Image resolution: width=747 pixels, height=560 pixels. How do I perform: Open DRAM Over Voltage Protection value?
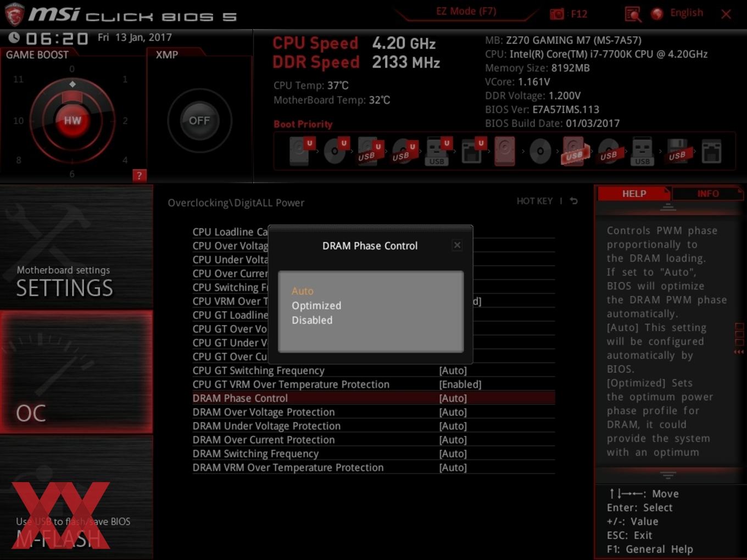pos(453,412)
